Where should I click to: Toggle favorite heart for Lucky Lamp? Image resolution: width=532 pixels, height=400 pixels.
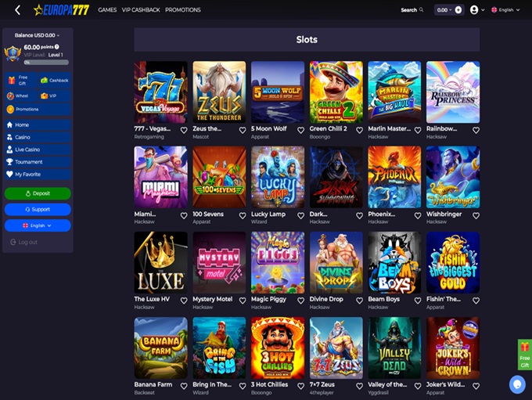coord(300,215)
